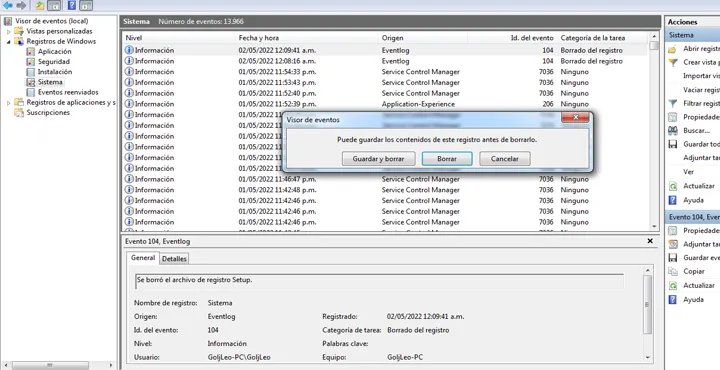
Task: Click the Suscripciones folder icon
Action: 19,112
